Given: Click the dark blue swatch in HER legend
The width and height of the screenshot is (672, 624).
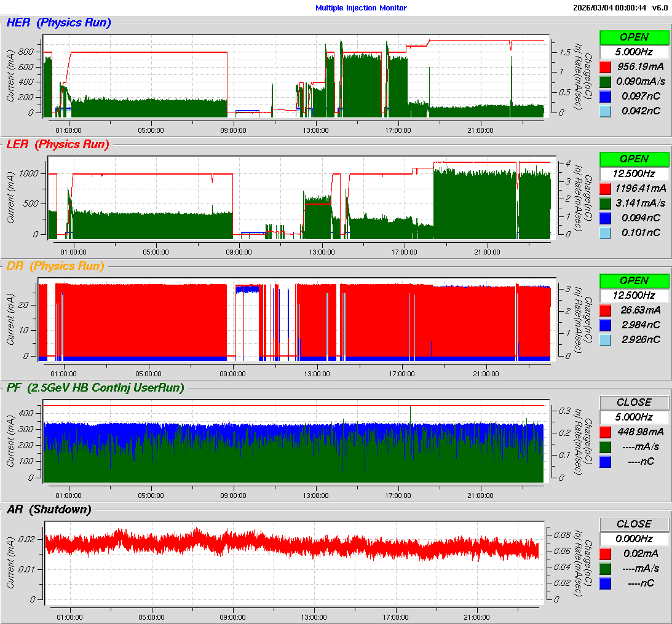Looking at the screenshot, I should tap(606, 96).
